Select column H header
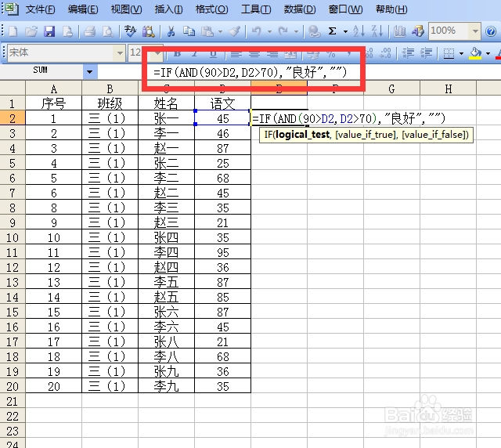 coord(449,89)
